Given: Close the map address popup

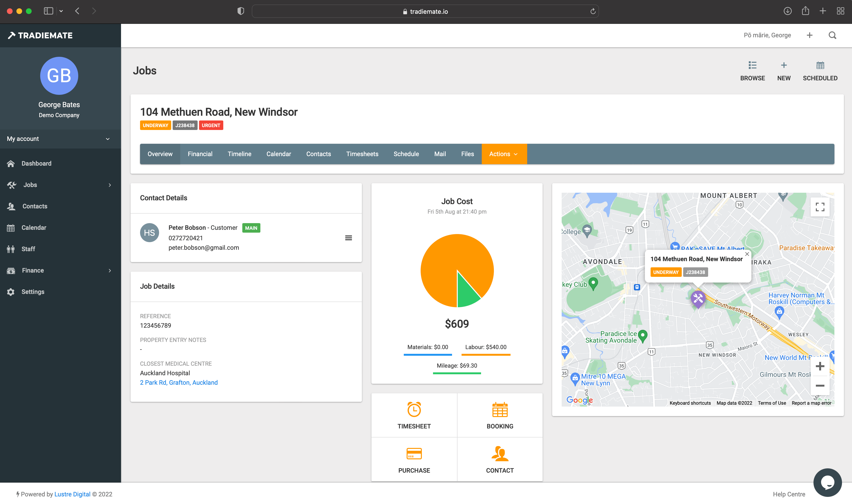Looking at the screenshot, I should pyautogui.click(x=747, y=254).
